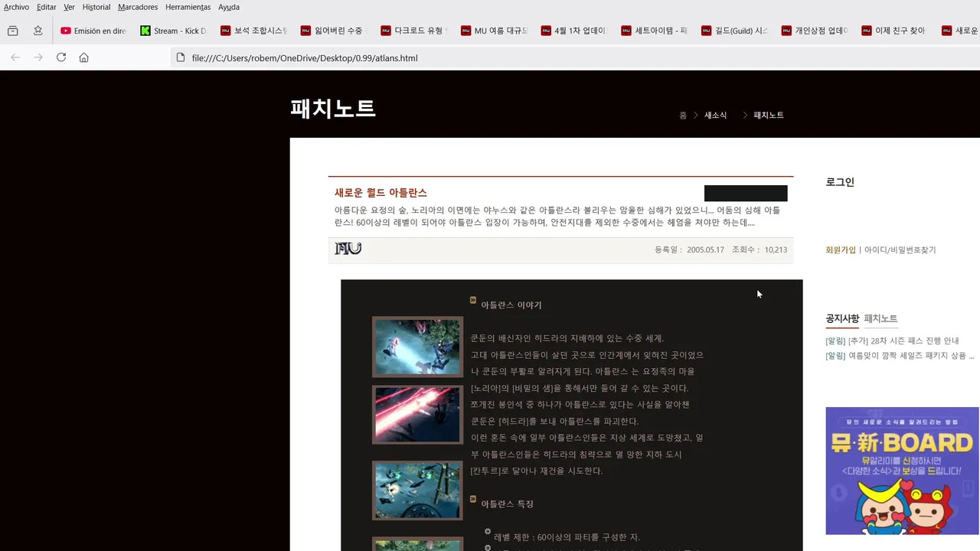Click the plus bullet beside 레벨 제한
980x551 pixels.
tap(488, 531)
